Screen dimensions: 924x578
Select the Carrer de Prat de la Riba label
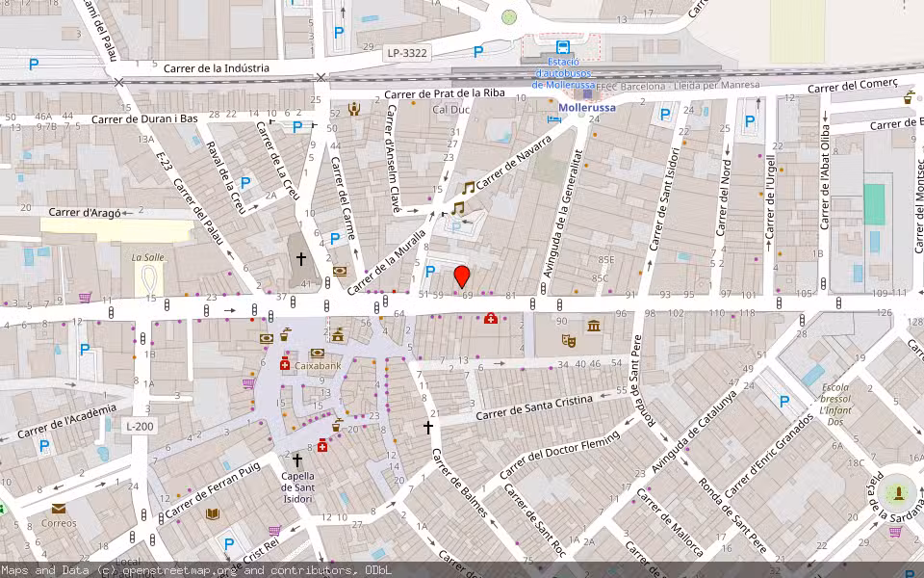coord(445,93)
